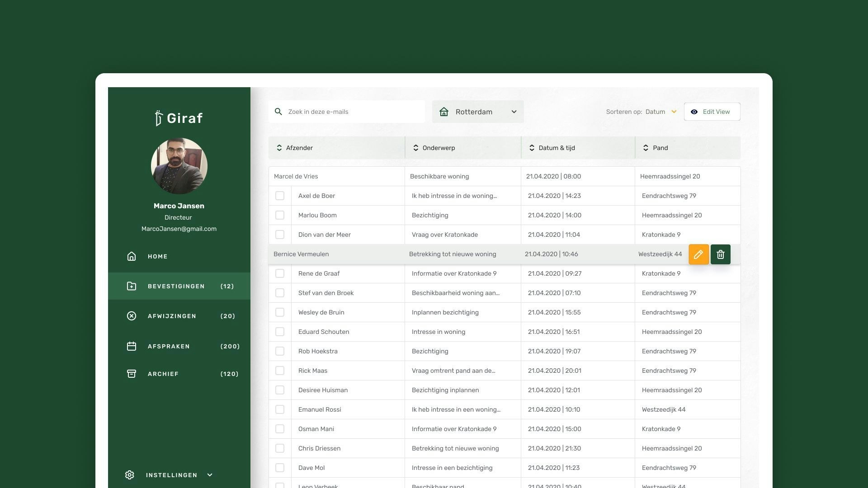Expand the Instellingen menu chevron
The width and height of the screenshot is (868, 488).
210,475
